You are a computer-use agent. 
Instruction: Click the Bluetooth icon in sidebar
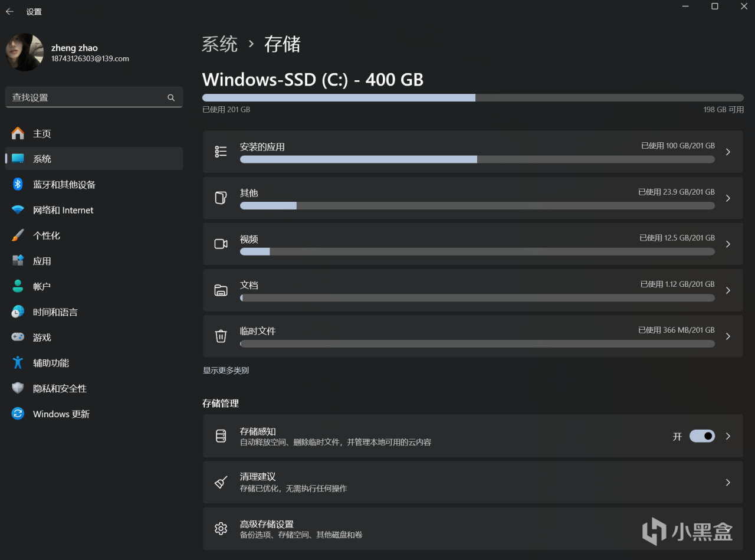[18, 184]
